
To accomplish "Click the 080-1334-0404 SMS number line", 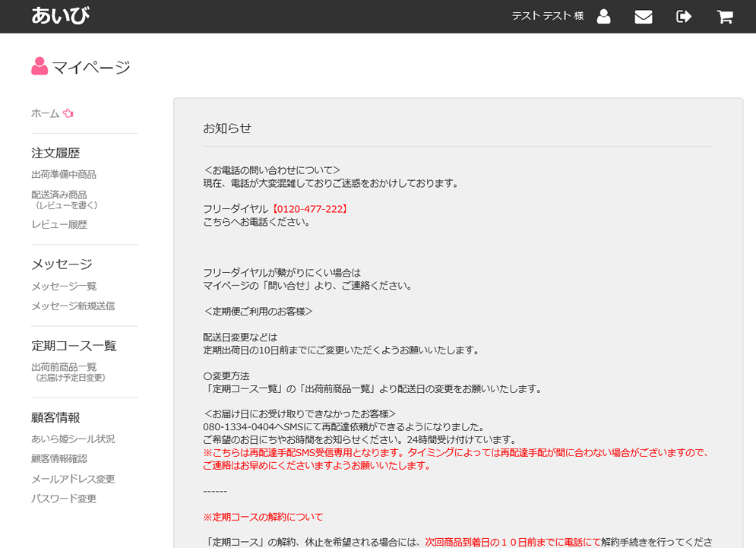I will 343,427.
